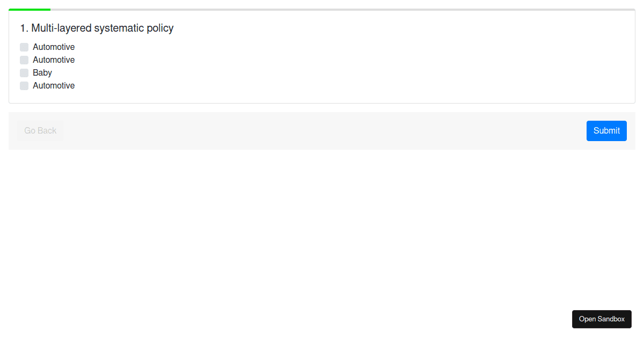The image size is (644, 338).
Task: Tick the second Automotive checkbox
Action: (24, 60)
